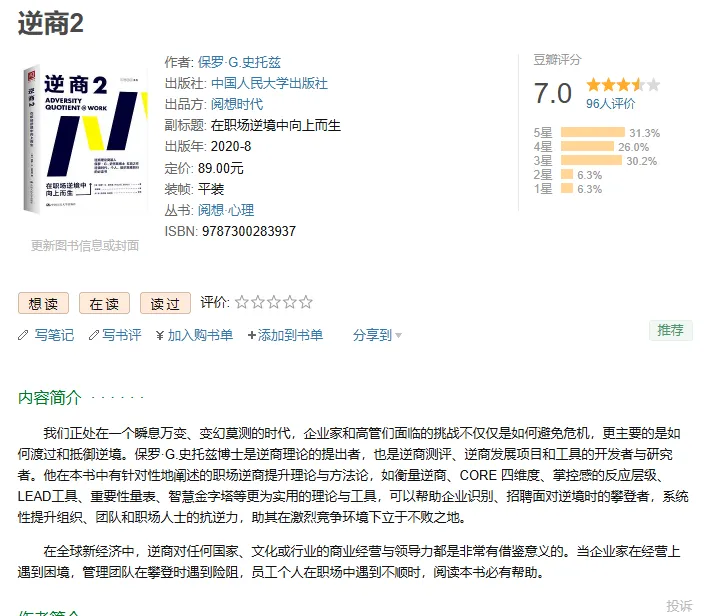Click the first rating star
This screenshot has width=709, height=616.
(x=242, y=302)
